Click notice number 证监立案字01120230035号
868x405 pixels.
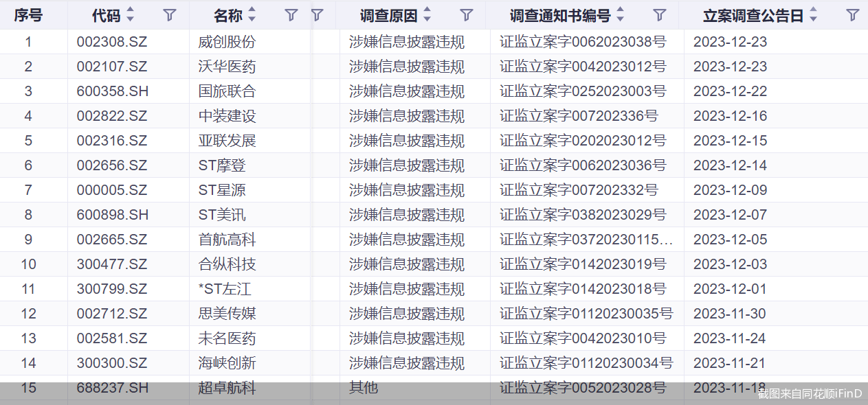586,314
